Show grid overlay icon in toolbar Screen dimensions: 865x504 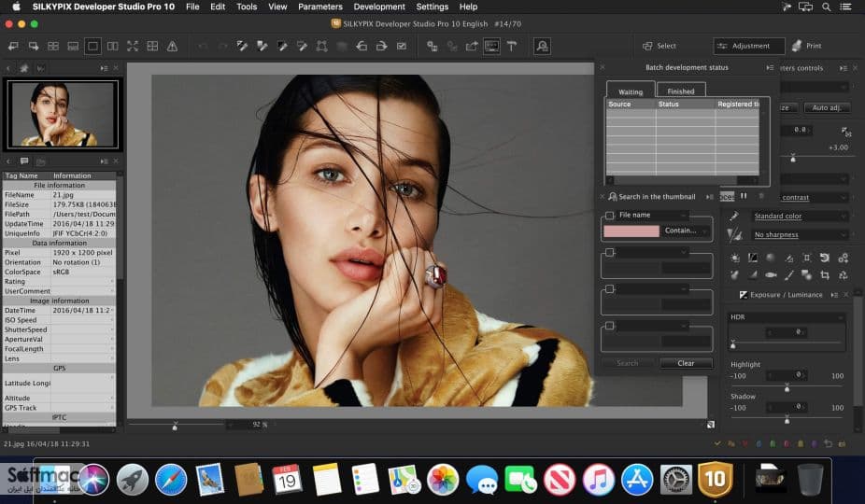(152, 47)
